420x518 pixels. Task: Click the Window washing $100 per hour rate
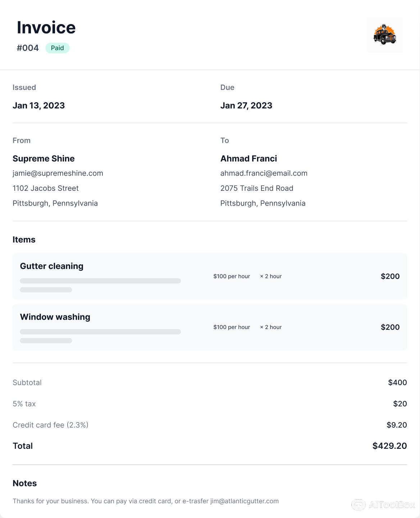click(x=232, y=327)
